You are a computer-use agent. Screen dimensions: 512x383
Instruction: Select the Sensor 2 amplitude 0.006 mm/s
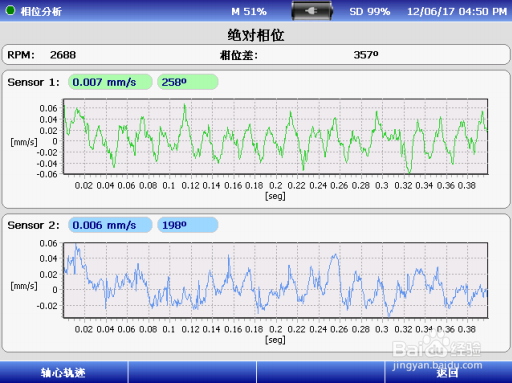coord(110,225)
